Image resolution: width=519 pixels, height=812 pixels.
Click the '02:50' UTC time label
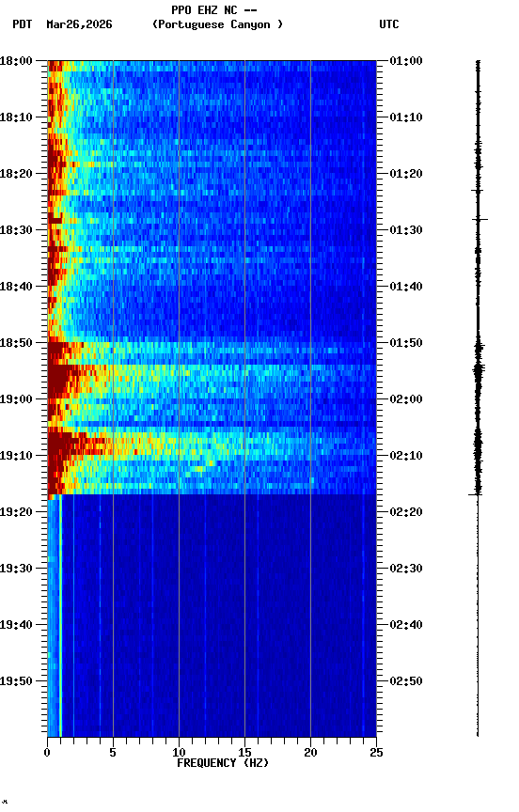406,681
